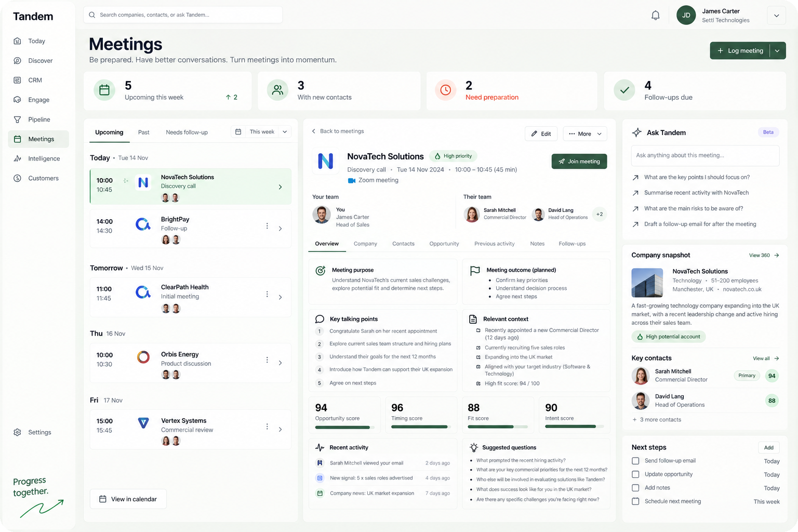Image resolution: width=798 pixels, height=532 pixels.
Task: Click the Join meeting button
Action: pos(579,162)
